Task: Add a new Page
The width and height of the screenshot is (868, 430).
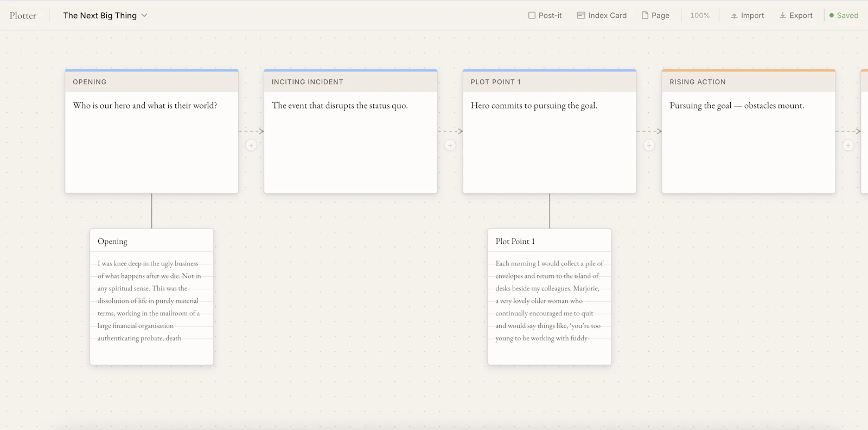Action: [x=655, y=15]
